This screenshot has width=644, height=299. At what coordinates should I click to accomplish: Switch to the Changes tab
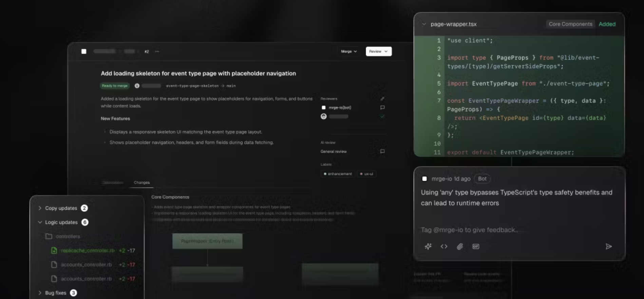pos(141,182)
